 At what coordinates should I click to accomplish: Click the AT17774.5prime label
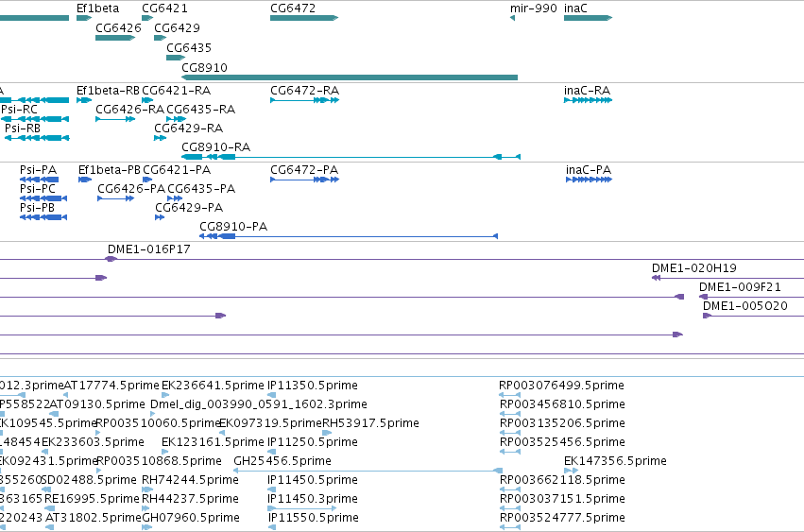[111, 386]
